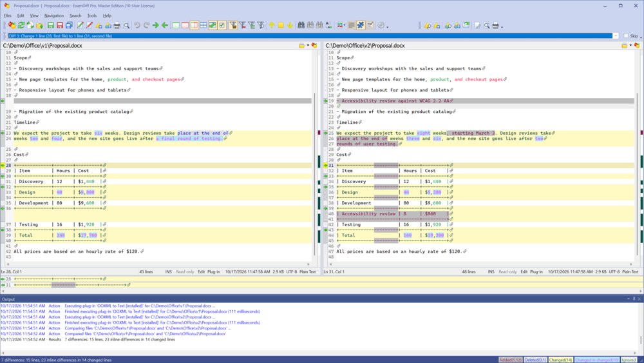Viewport: 644px width, 363px height.
Task: Click the right-side printer icon in toolbar
Action: point(496,26)
